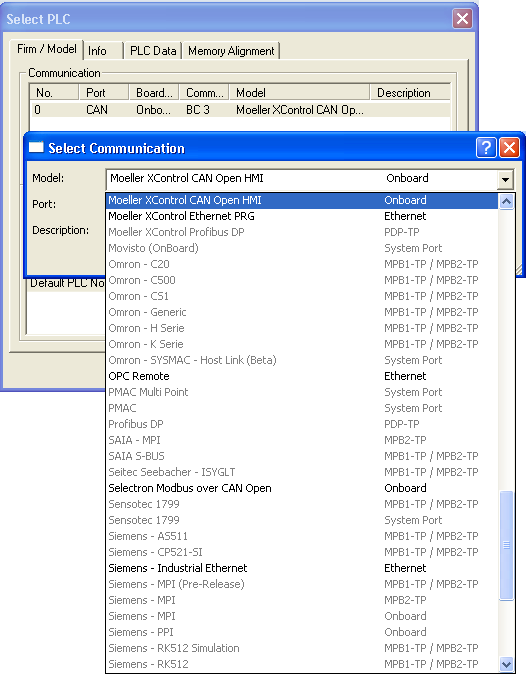Open the PLC Data tab
Screen dimensions: 526x676
(x=153, y=51)
